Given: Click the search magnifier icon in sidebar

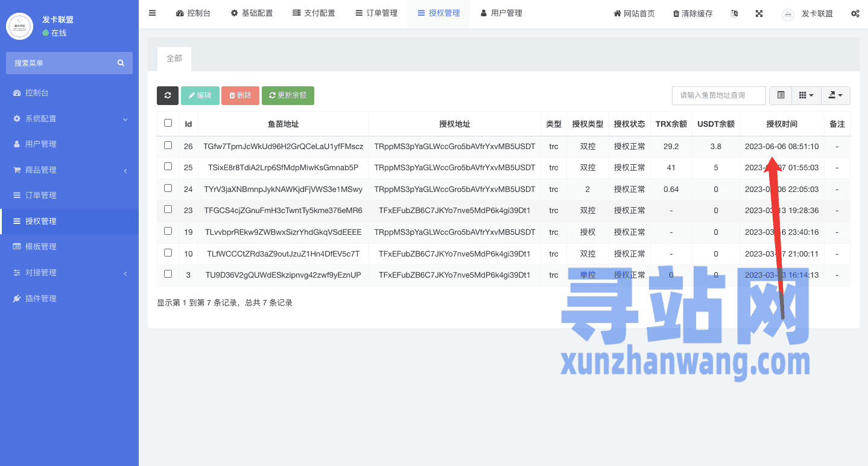Looking at the screenshot, I should click(121, 63).
